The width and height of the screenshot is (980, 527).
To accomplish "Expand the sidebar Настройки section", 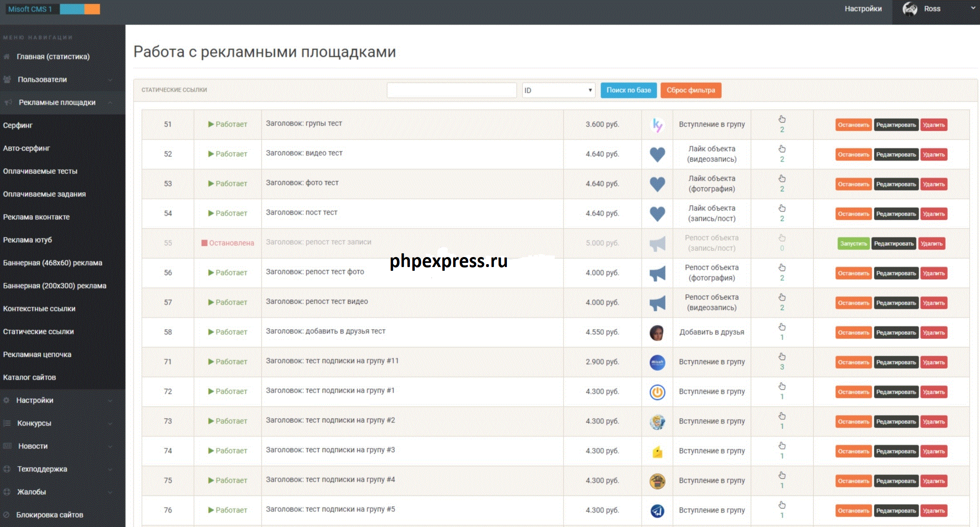I will (x=110, y=400).
